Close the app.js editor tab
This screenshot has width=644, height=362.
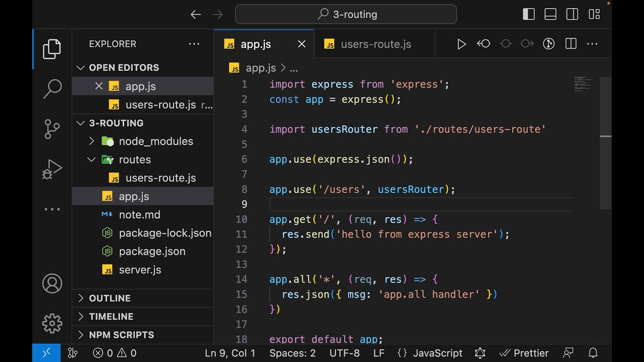(302, 44)
